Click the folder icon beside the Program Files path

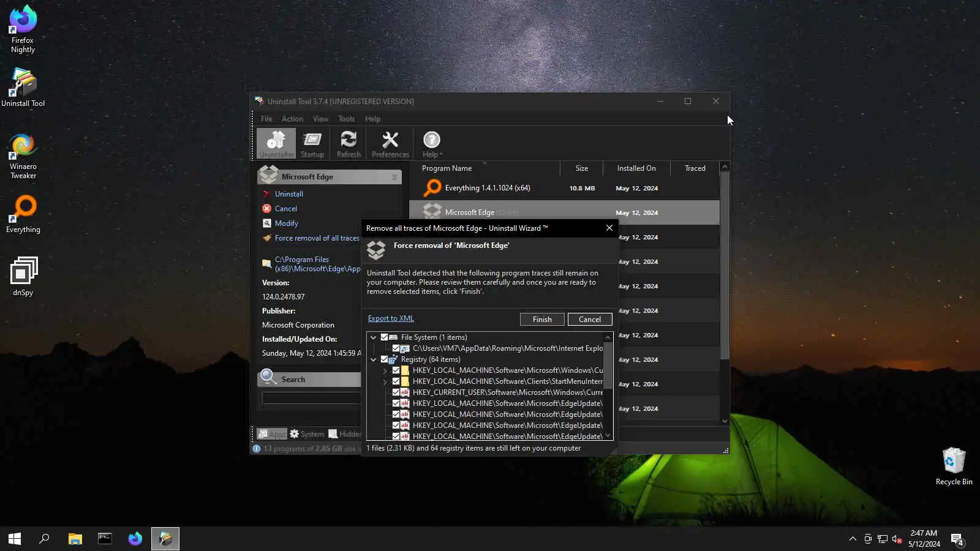tap(266, 263)
